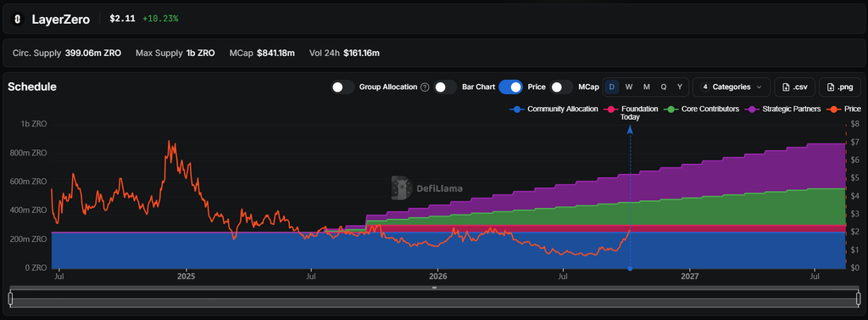Switch to the W weekly interval

[x=629, y=87]
